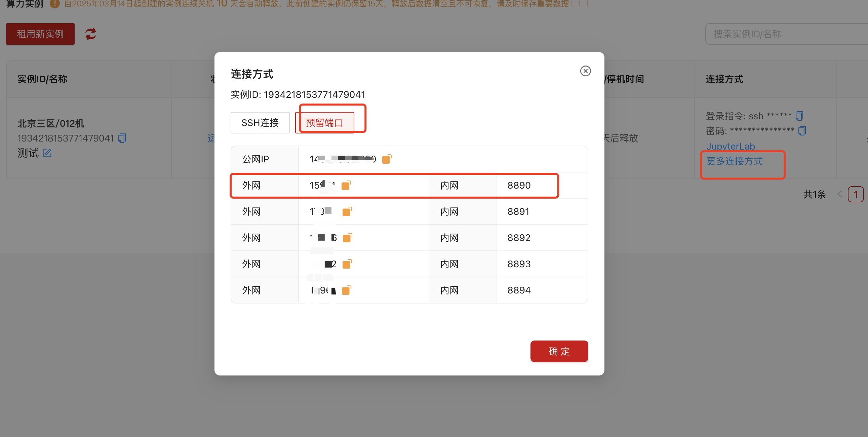Screen dimensions: 868x437
Task: Switch to the 预留端口 tab
Action: tap(324, 122)
